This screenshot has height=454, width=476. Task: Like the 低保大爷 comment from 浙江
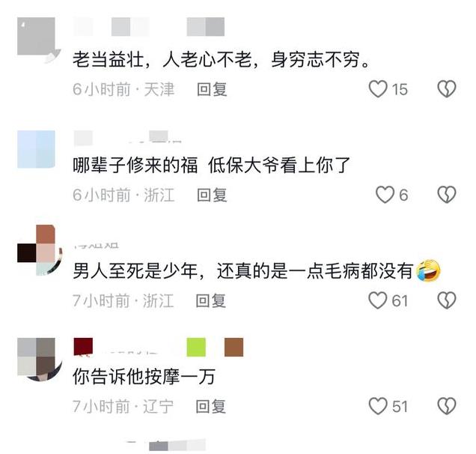385,195
